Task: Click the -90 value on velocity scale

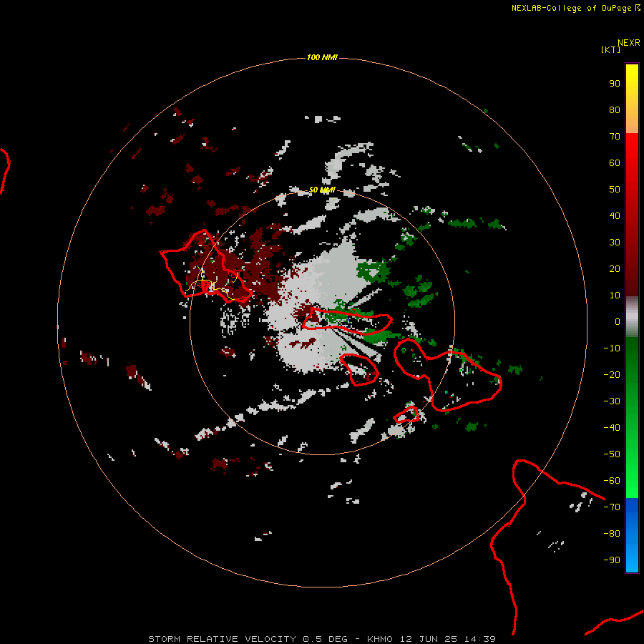Action: pyautogui.click(x=612, y=560)
